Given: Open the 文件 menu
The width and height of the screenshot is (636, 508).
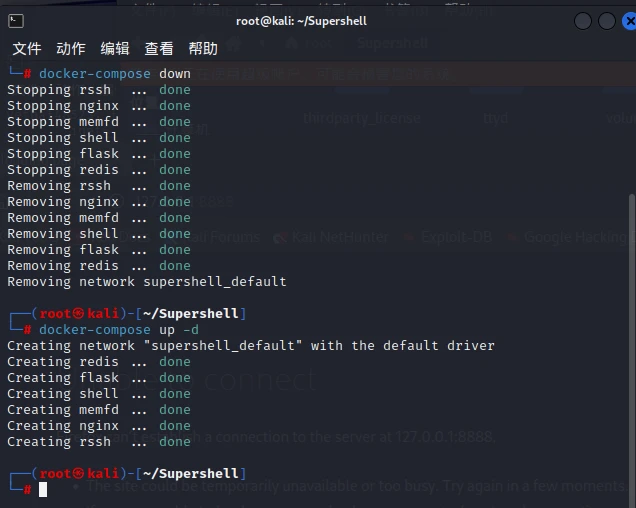Looking at the screenshot, I should [x=27, y=49].
